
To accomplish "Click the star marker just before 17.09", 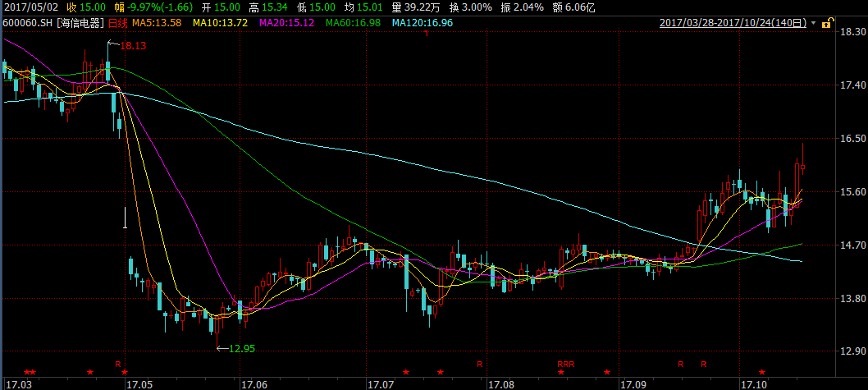I will [x=607, y=372].
